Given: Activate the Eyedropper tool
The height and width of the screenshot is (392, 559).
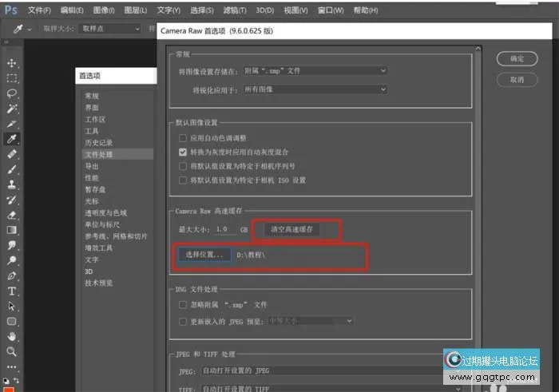Looking at the screenshot, I should [x=12, y=139].
